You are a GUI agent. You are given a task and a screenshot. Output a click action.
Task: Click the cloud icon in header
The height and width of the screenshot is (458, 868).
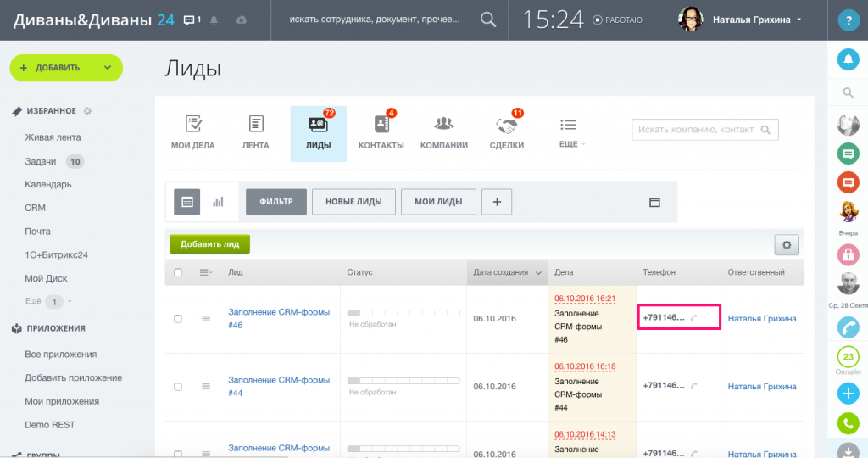[x=241, y=20]
